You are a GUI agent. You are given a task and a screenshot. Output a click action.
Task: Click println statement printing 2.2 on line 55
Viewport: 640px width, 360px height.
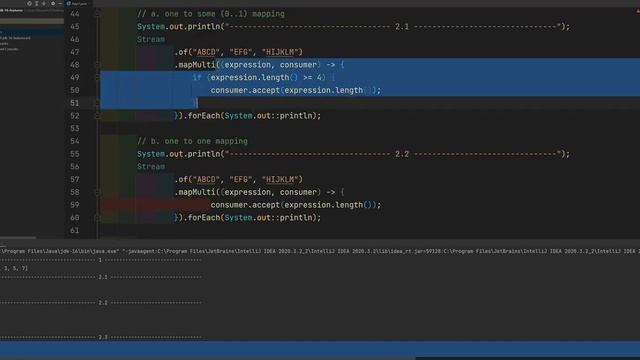[x=353, y=154]
